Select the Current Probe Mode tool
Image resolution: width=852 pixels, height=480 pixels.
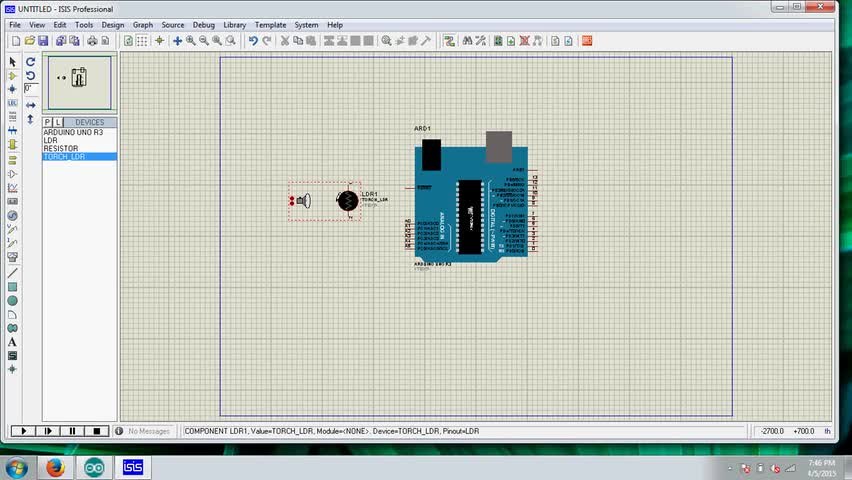click(x=12, y=243)
